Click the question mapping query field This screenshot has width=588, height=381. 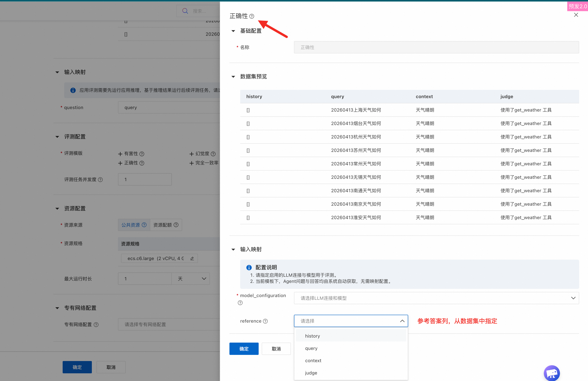pos(169,107)
